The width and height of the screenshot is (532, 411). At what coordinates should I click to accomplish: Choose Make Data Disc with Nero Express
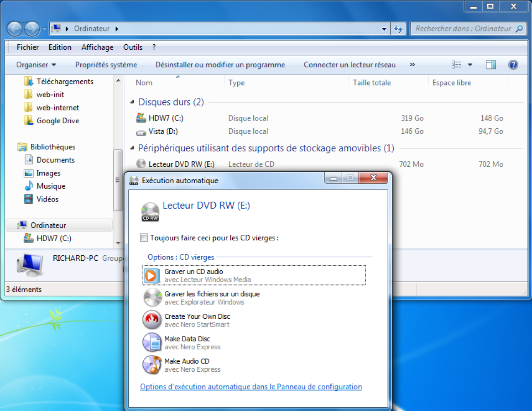click(254, 342)
